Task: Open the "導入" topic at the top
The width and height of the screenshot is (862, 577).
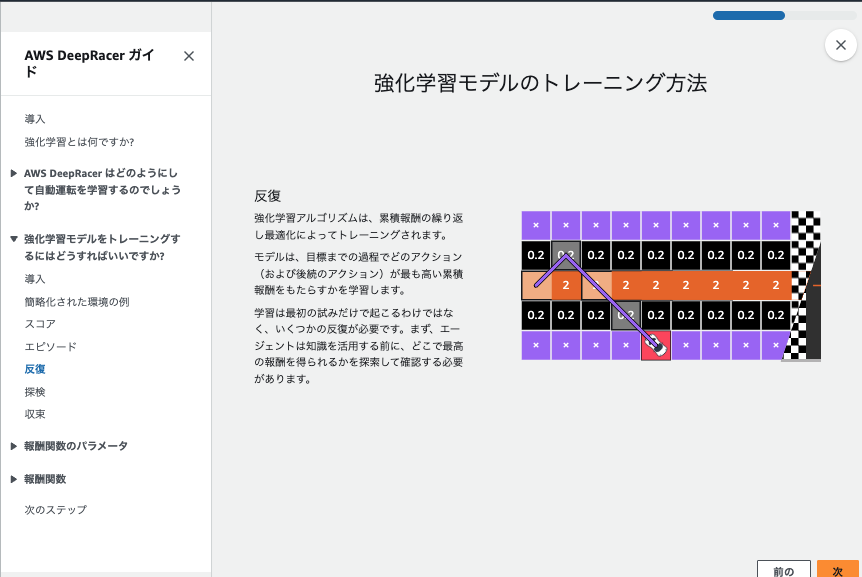Action: 34,119
